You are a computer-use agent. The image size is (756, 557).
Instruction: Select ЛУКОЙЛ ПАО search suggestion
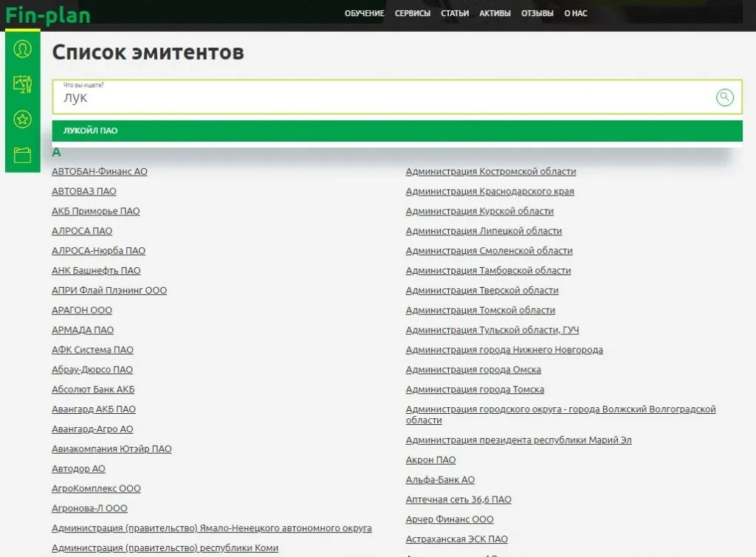pos(91,131)
